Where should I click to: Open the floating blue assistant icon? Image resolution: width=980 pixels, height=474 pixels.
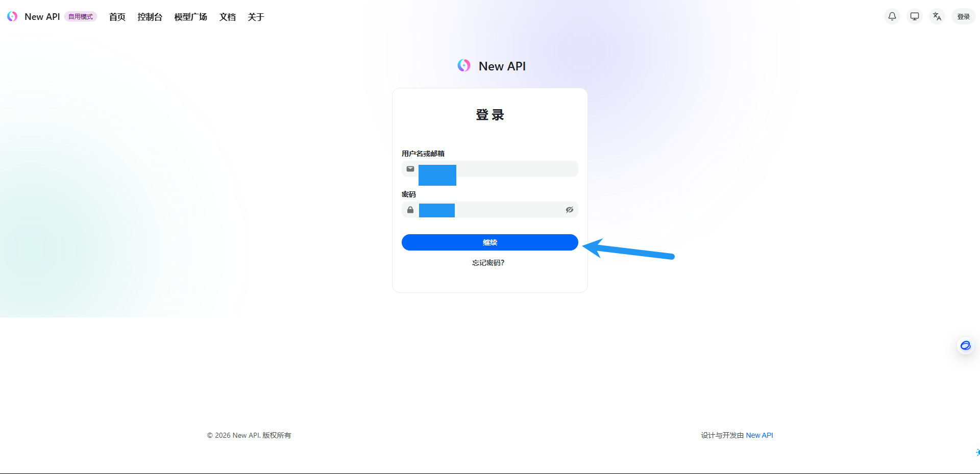point(965,345)
